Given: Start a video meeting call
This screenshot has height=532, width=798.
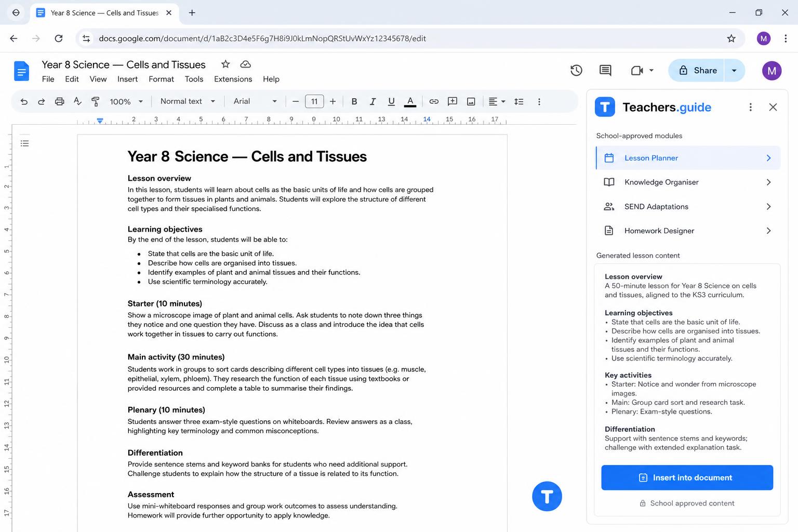Looking at the screenshot, I should point(637,71).
